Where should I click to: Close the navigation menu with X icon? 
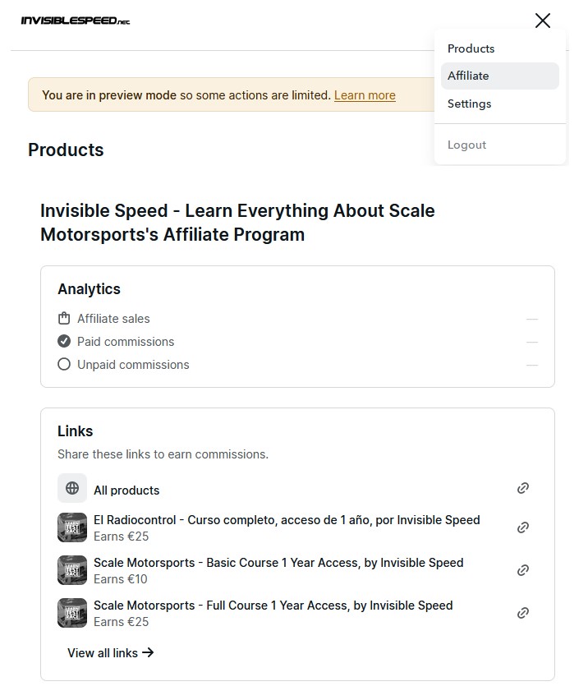click(543, 21)
